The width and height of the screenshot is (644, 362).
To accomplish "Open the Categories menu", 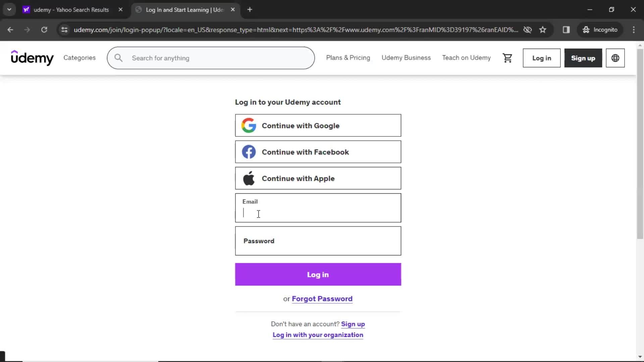I will (79, 58).
